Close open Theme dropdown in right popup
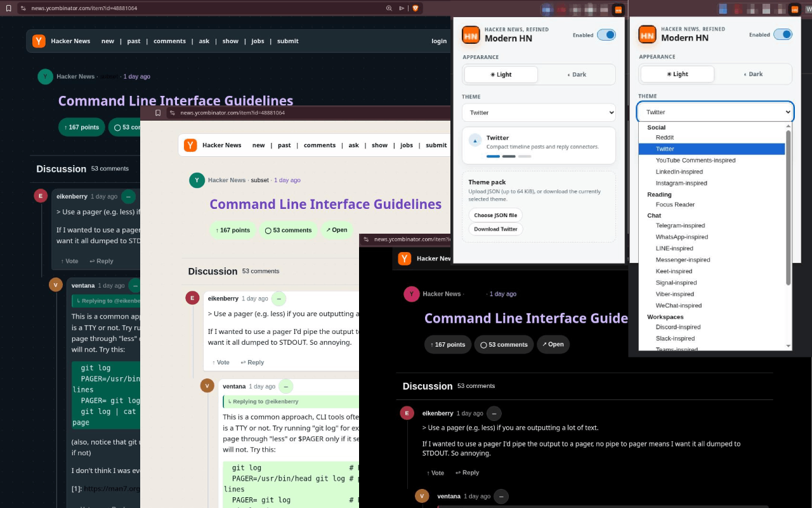The width and height of the screenshot is (812, 508). coord(716,112)
